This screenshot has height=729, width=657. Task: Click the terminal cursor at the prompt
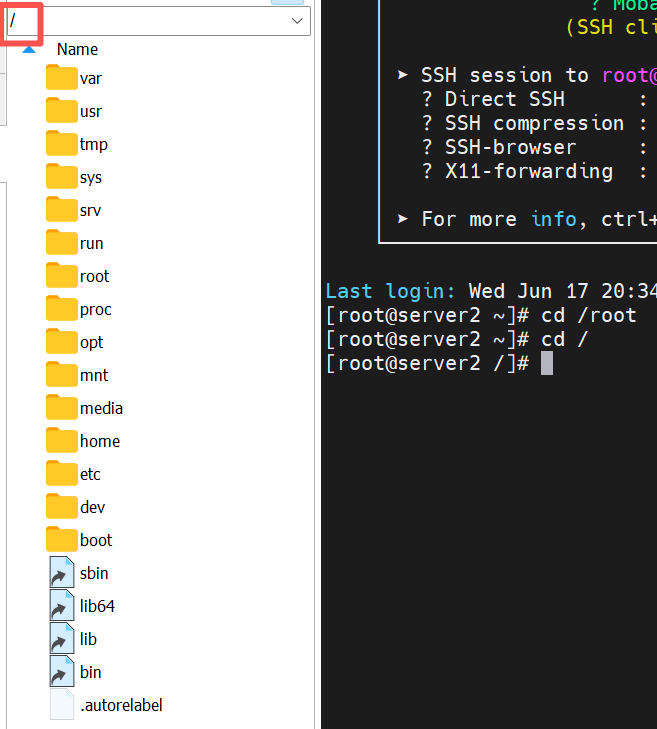(547, 363)
